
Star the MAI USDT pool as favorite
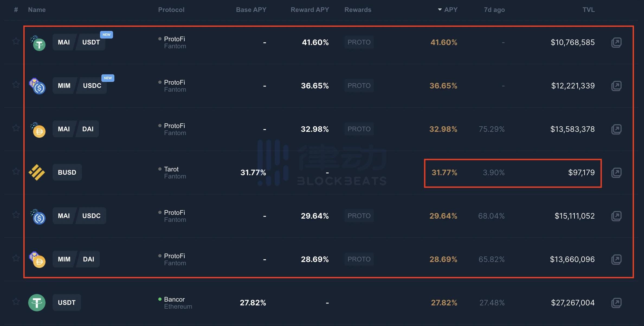tap(16, 41)
